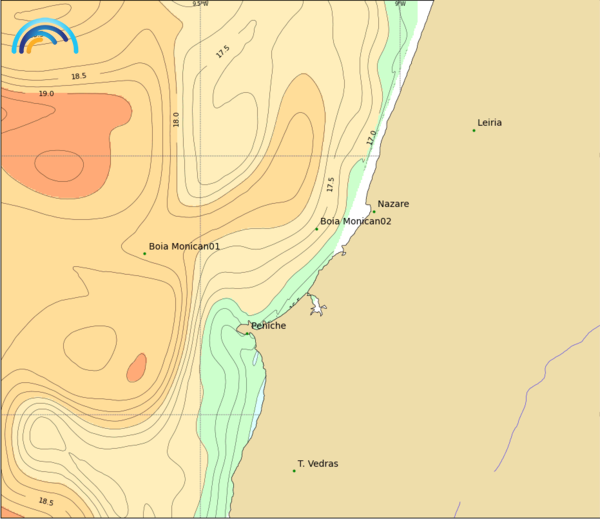Click the Nazare location marker dot
The width and height of the screenshot is (600, 519).
click(x=374, y=211)
